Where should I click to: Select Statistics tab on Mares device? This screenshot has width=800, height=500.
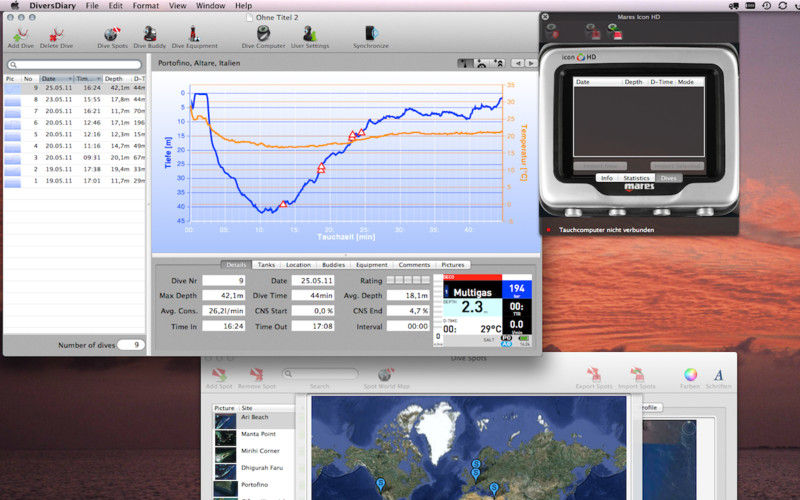tap(636, 178)
